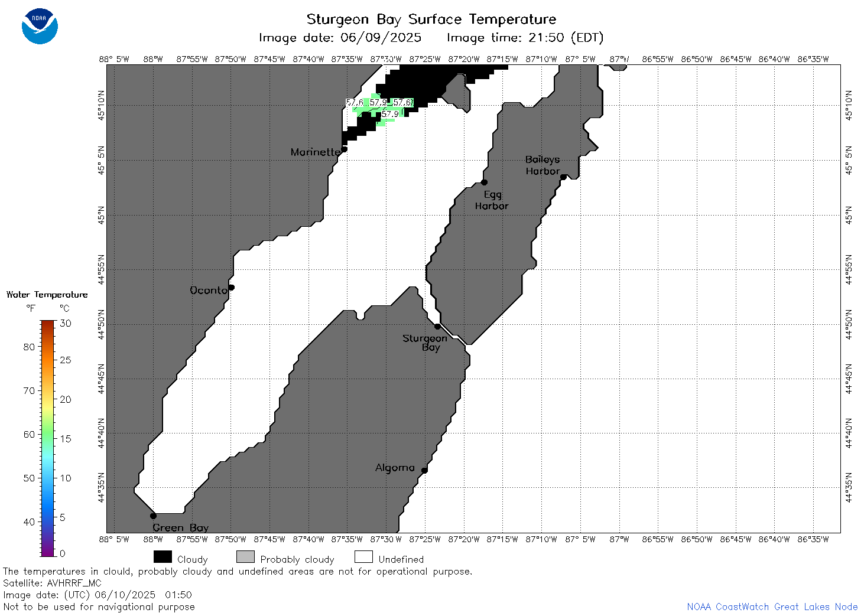Click the Undefined legend label text
864x616 pixels.
click(x=401, y=559)
